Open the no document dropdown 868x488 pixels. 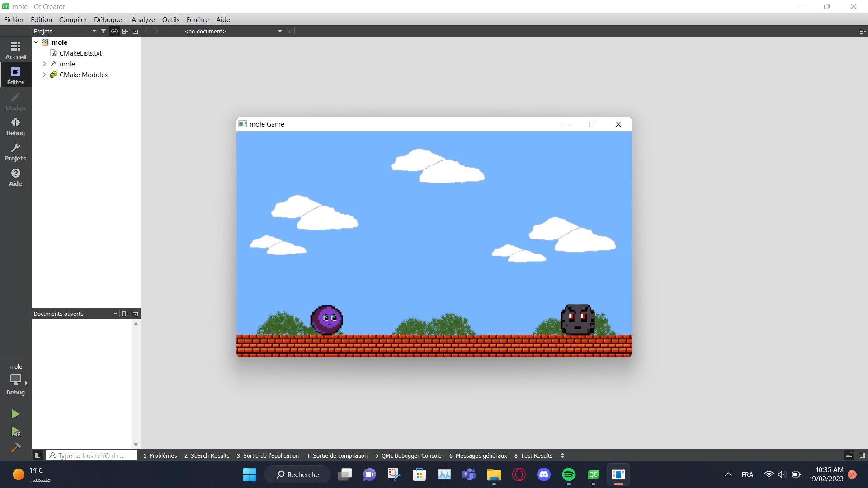tap(233, 31)
